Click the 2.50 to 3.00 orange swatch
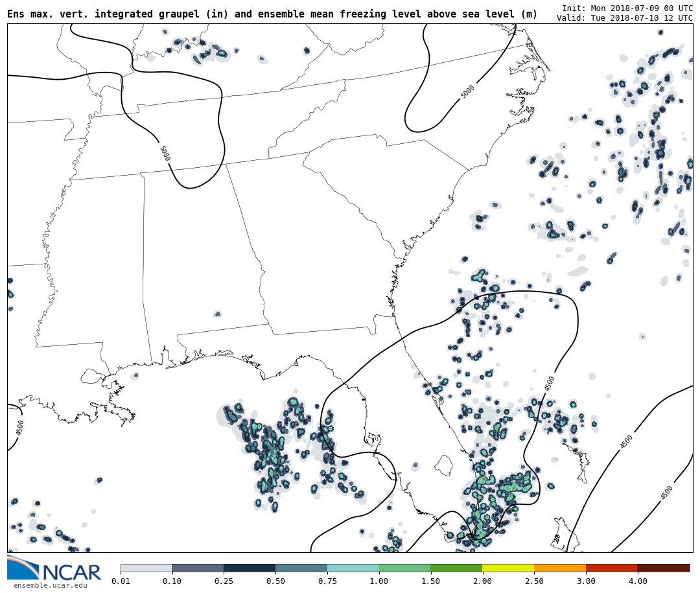The image size is (700, 593). coord(560,568)
